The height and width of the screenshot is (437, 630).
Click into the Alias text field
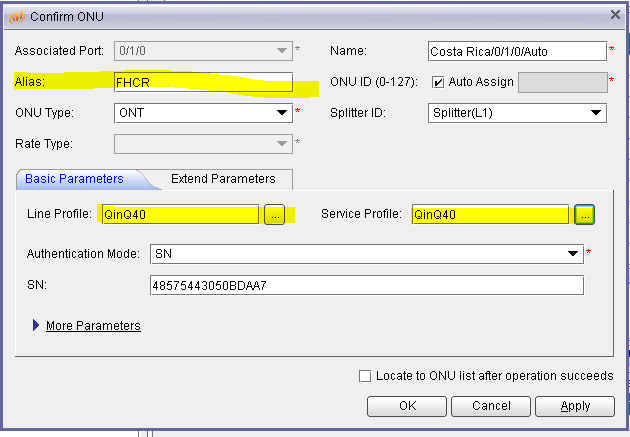pyautogui.click(x=200, y=82)
